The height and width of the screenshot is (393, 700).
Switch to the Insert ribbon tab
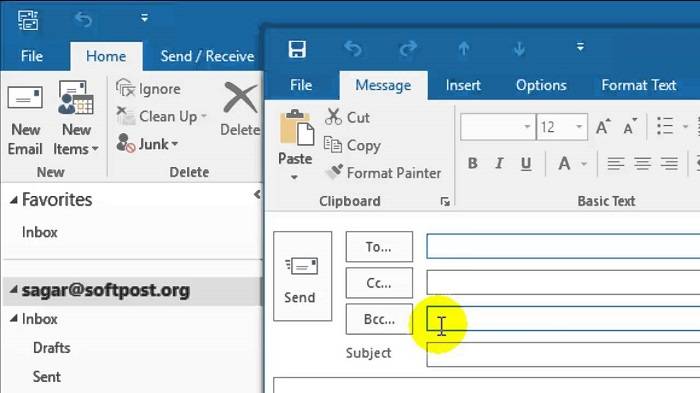tap(463, 85)
